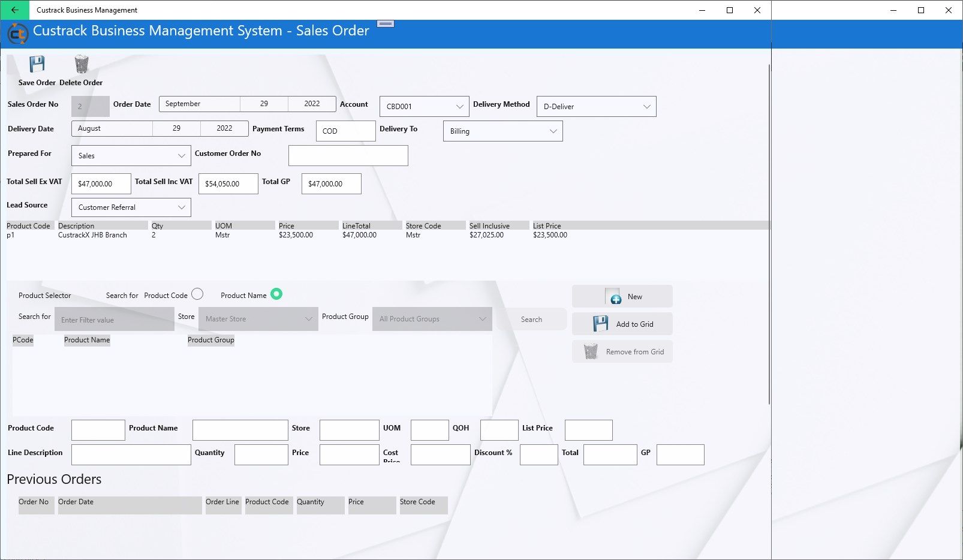
Task: Click the Description column header
Action: [103, 225]
